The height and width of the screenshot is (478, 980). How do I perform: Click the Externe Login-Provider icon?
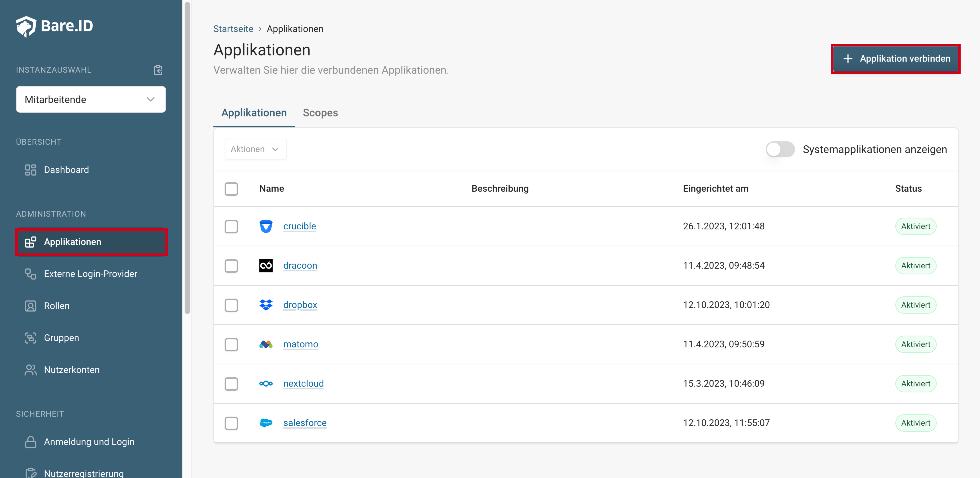30,274
